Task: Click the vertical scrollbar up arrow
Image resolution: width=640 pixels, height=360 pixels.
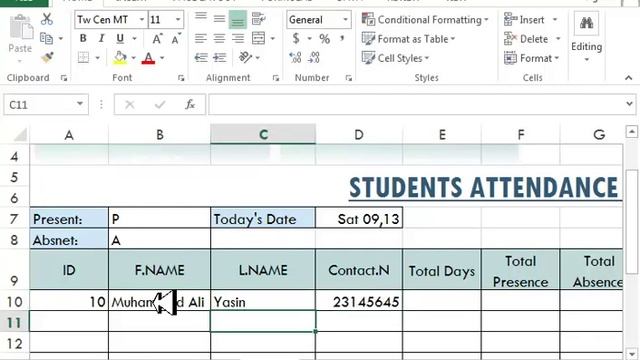Action: (x=631, y=131)
